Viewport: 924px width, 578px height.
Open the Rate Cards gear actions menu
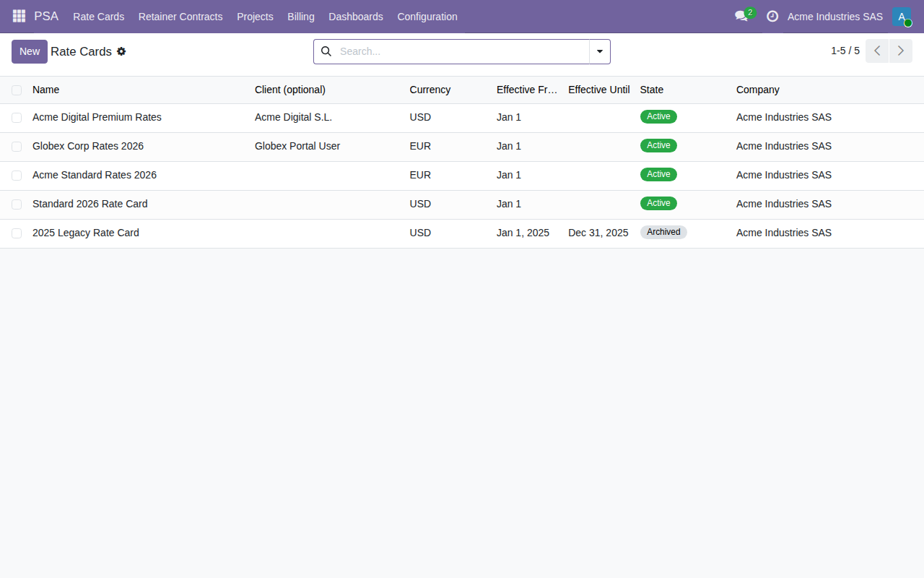coord(121,51)
